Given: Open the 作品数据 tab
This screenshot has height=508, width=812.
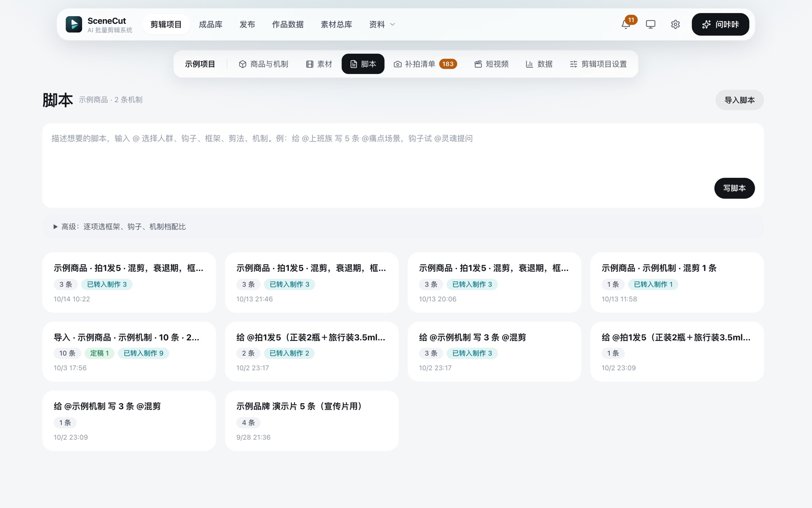Looking at the screenshot, I should click(x=288, y=24).
